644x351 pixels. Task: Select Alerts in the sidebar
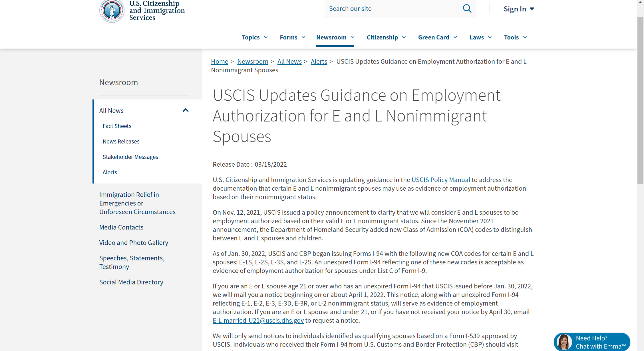110,172
